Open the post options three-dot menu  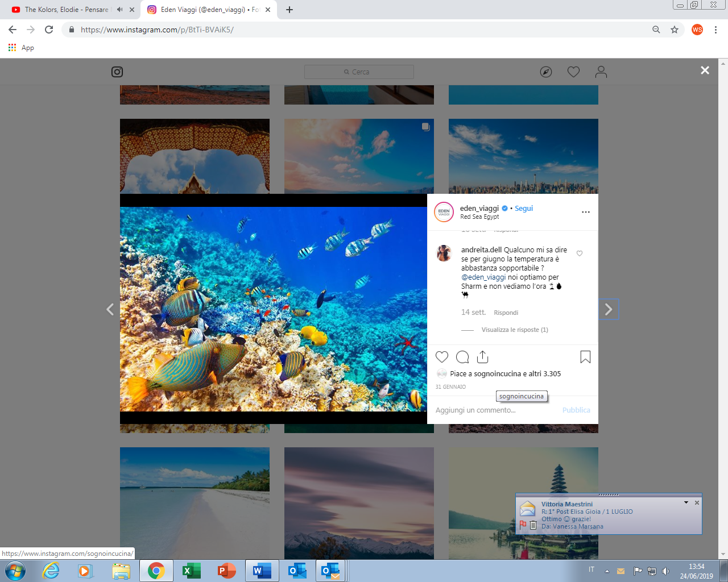pyautogui.click(x=586, y=212)
